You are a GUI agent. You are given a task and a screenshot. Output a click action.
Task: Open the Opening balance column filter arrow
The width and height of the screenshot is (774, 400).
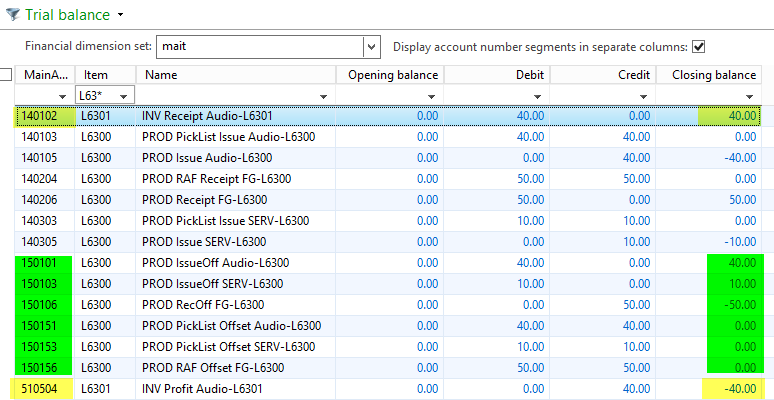[431, 95]
